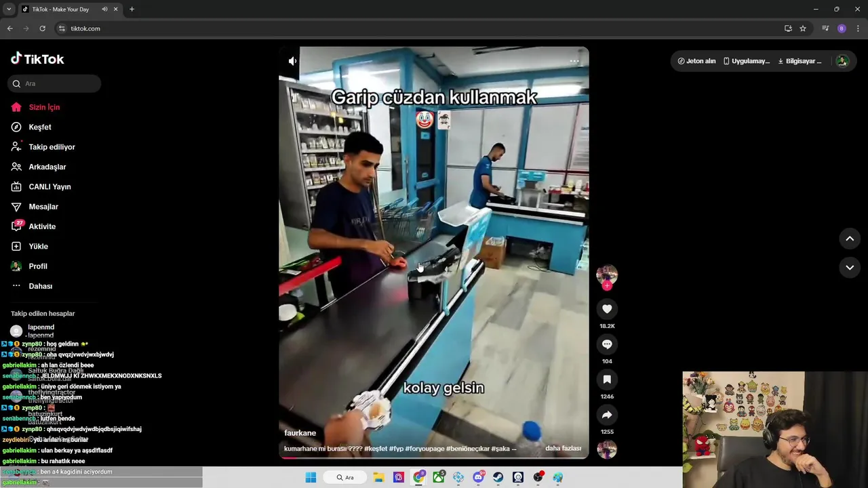Screen dimensions: 868x488
Task: Open the video comments
Action: coord(607,344)
